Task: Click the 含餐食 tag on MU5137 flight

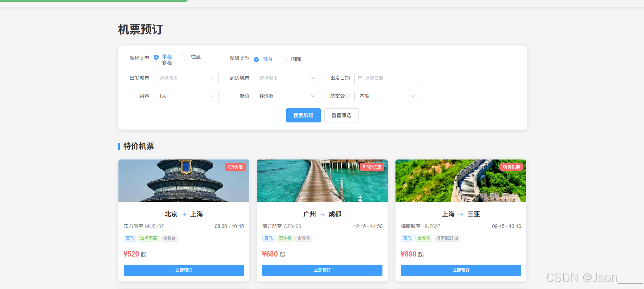Action: click(x=170, y=238)
